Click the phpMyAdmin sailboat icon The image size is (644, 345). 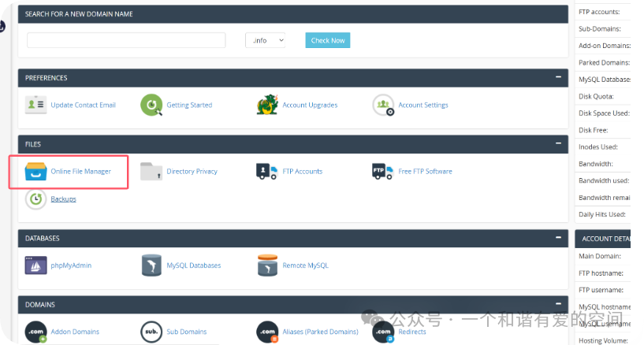(35, 265)
